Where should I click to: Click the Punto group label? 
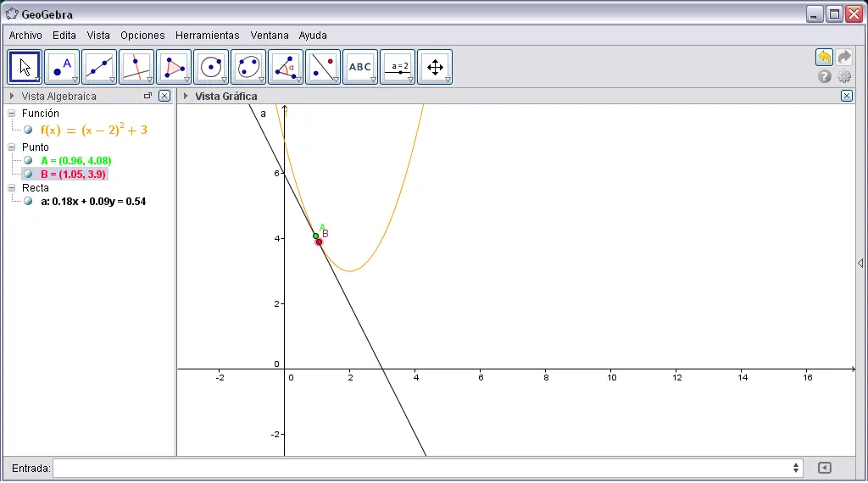(36, 147)
